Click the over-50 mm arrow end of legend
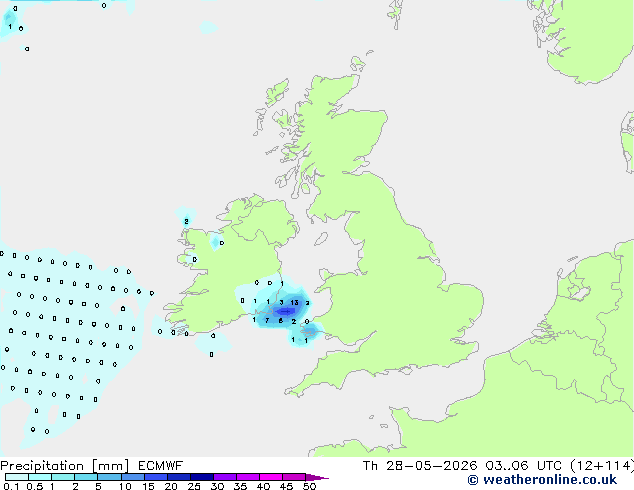This screenshot has width=634, height=490. coord(317,477)
